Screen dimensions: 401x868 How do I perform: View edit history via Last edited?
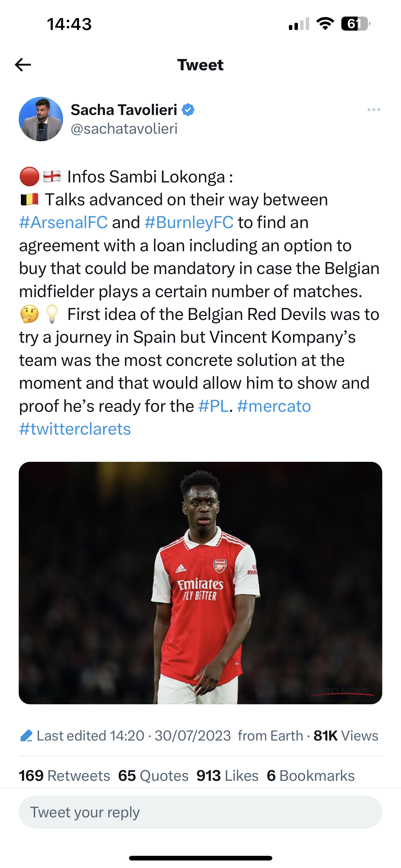click(x=90, y=736)
